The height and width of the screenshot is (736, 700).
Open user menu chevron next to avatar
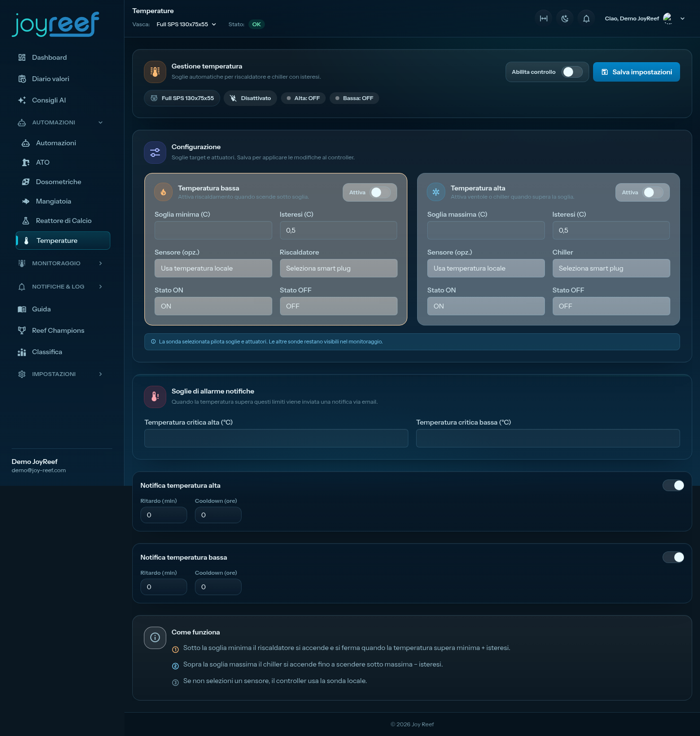[x=682, y=18]
